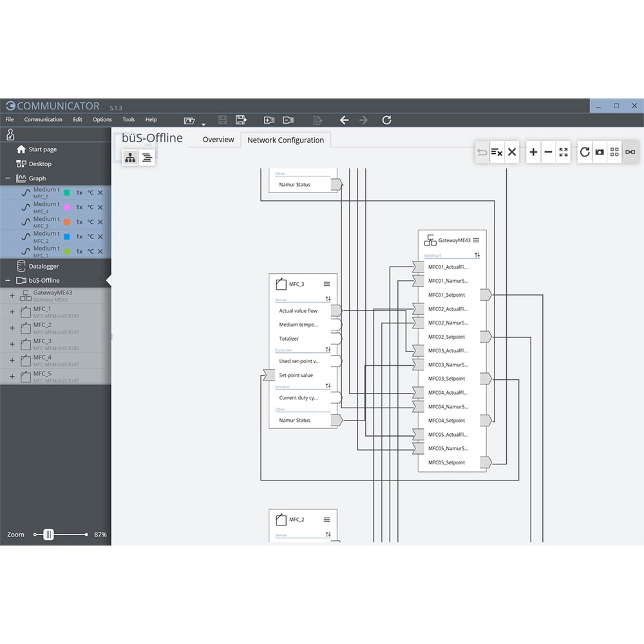Image resolution: width=644 pixels, height=644 pixels.
Task: Refresh the network diagram
Action: coord(585,153)
